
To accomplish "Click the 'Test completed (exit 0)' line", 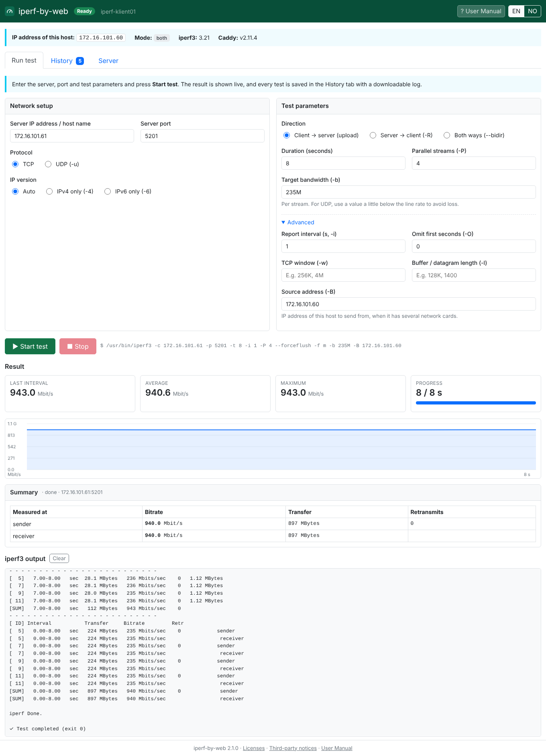I will [47, 729].
